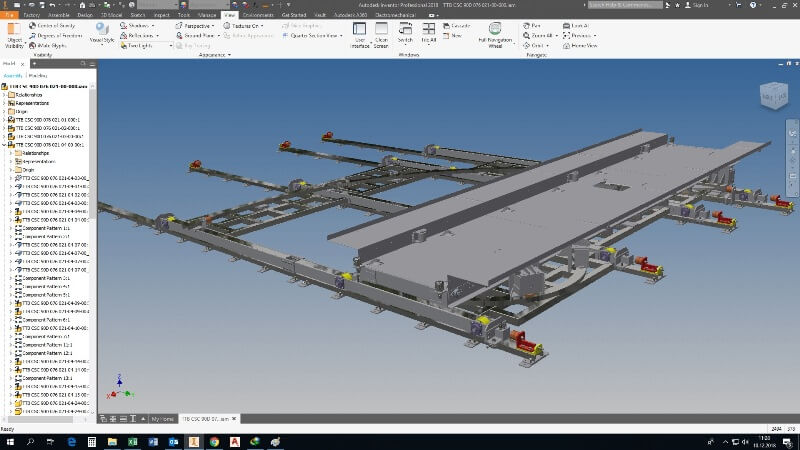Collapse the TTB CSC 900 076 021 01 00 00:1 subassembly
This screenshot has width=800, height=450.
[x=5, y=145]
